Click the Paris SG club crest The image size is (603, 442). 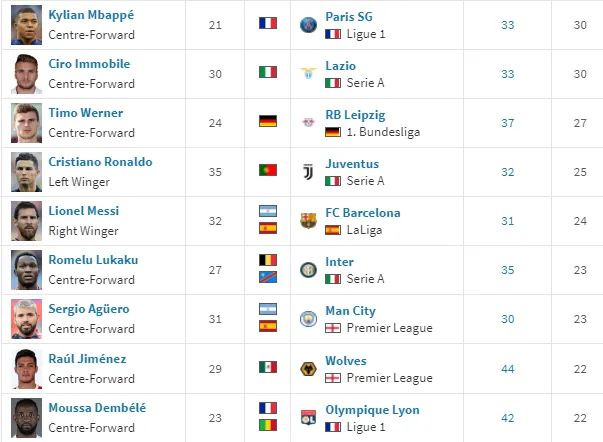[x=308, y=25]
